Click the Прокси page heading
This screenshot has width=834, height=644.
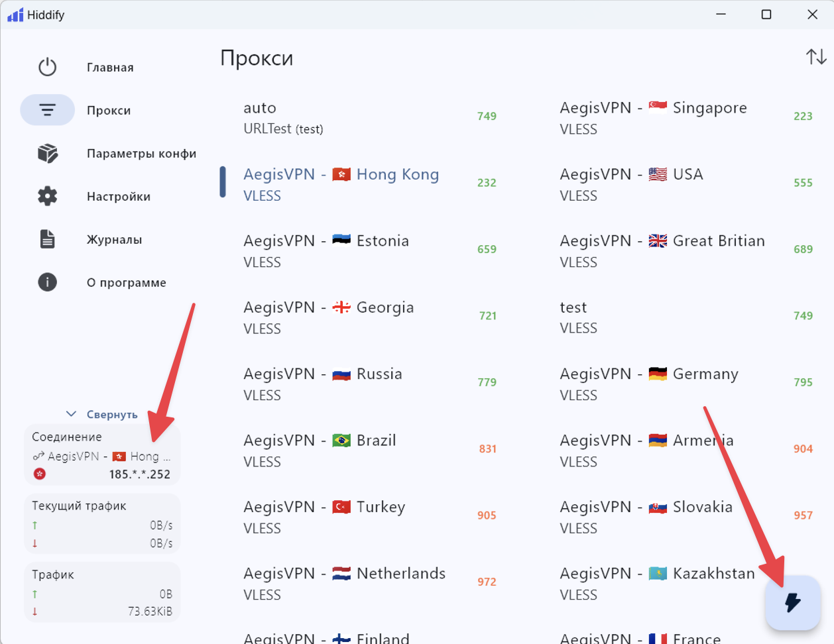click(x=257, y=58)
